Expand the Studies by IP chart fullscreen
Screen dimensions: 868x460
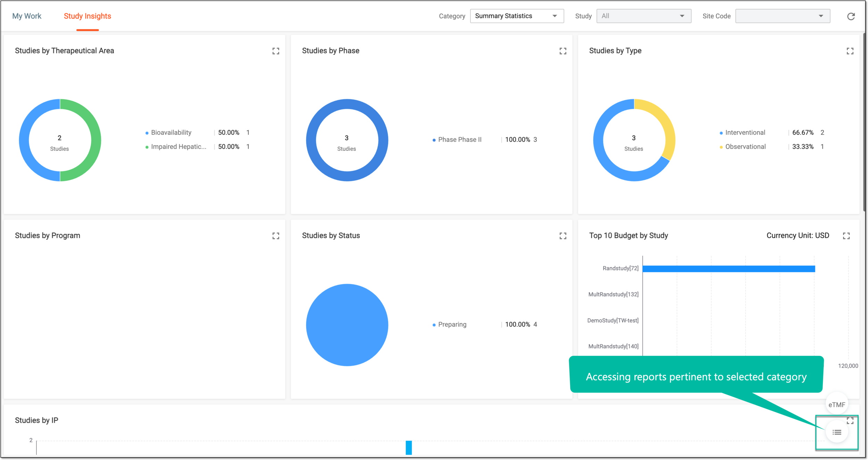[850, 421]
